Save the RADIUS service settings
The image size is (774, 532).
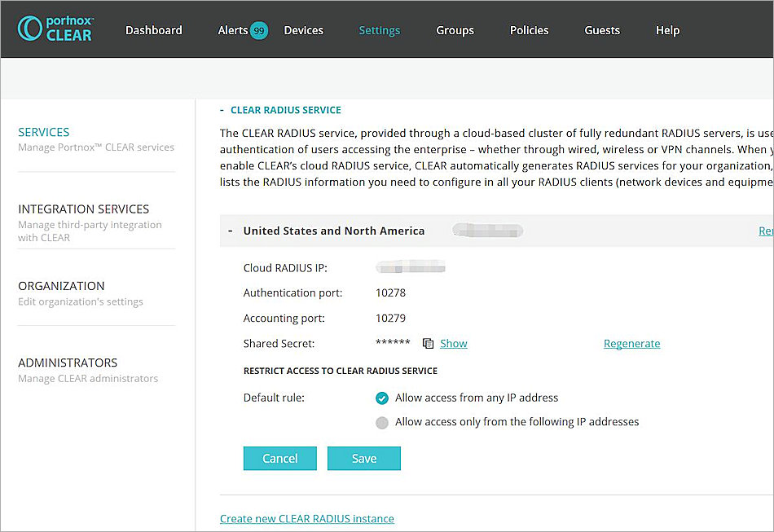(363, 458)
